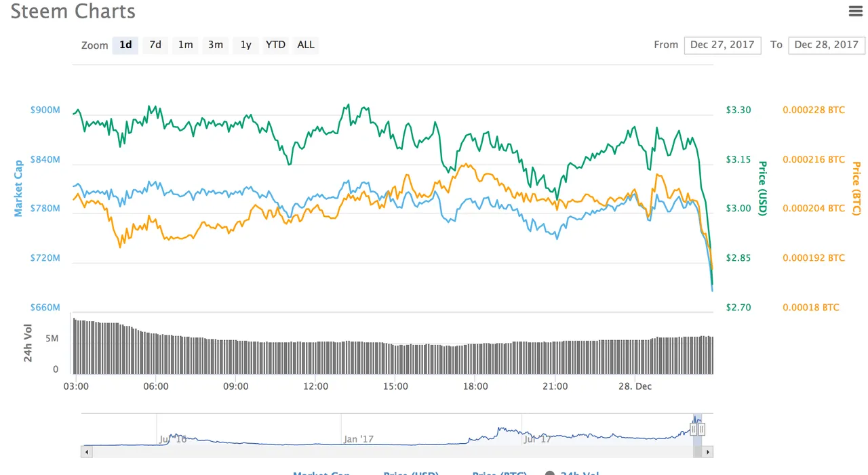Click the 0.000216 BTC axis label
Viewport: 868px width, 475px height.
click(814, 159)
